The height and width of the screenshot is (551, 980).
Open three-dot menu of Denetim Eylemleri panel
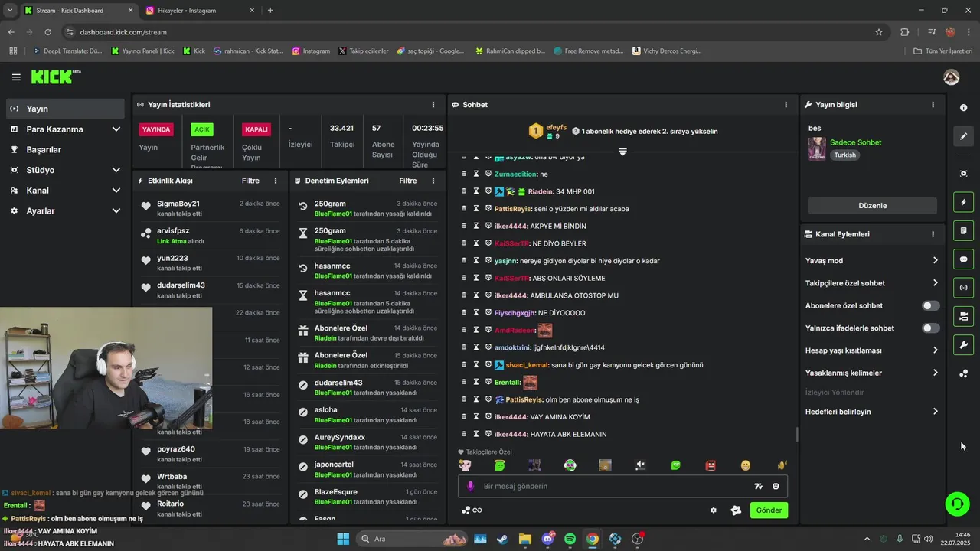point(433,181)
